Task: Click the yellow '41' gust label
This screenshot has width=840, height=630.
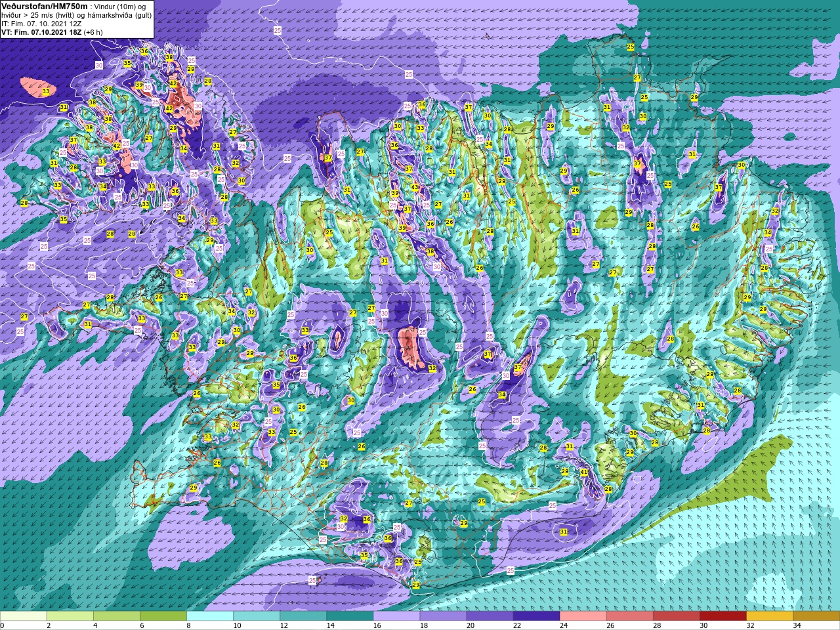Action: (584, 472)
